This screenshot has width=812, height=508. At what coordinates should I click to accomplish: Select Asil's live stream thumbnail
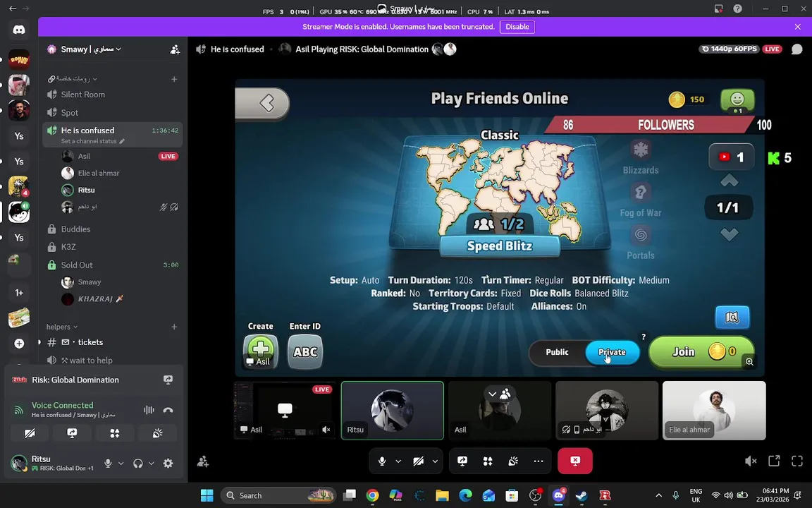coord(284,411)
